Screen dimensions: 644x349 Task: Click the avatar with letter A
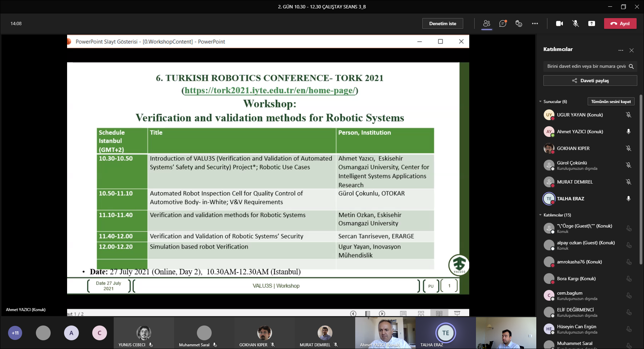point(71,333)
